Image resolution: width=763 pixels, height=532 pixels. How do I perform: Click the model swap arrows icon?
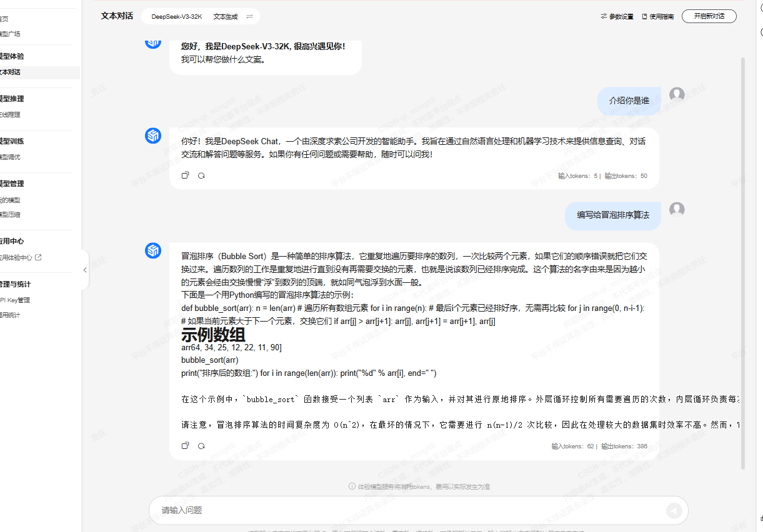point(249,17)
